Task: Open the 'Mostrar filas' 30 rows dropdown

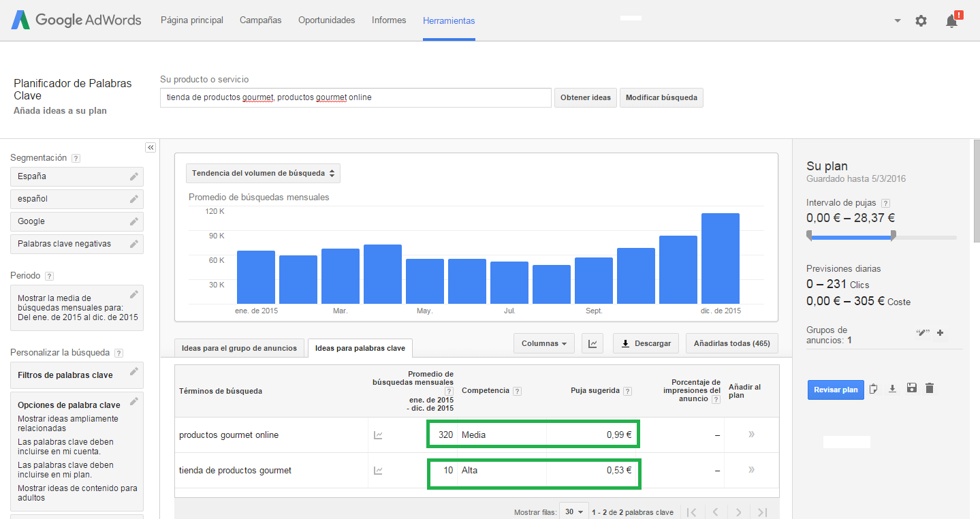Action: click(x=573, y=512)
